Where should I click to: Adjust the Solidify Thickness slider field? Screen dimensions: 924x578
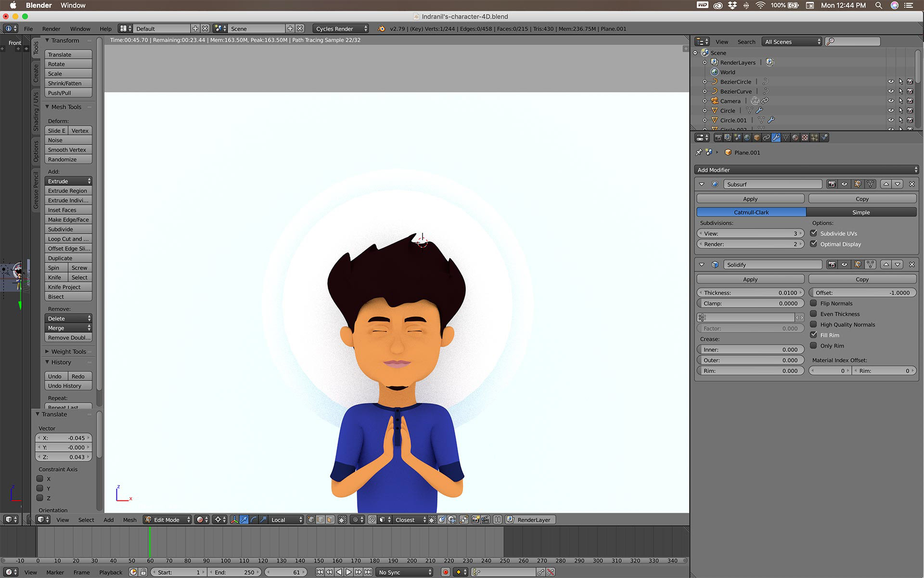(x=750, y=292)
